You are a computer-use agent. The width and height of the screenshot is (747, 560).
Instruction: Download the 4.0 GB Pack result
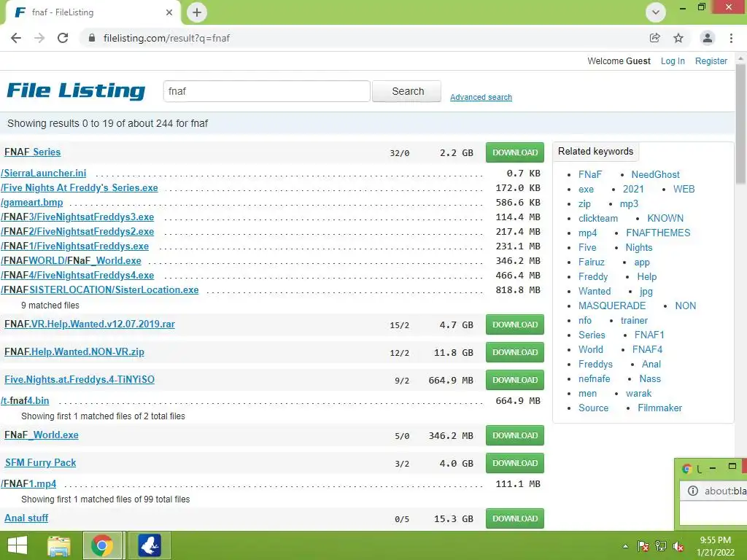[x=515, y=463]
